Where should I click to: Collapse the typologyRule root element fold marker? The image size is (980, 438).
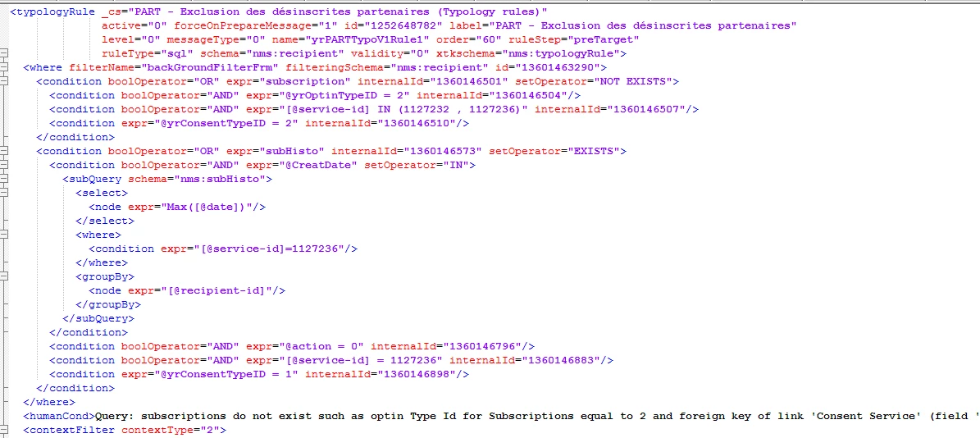(x=4, y=54)
